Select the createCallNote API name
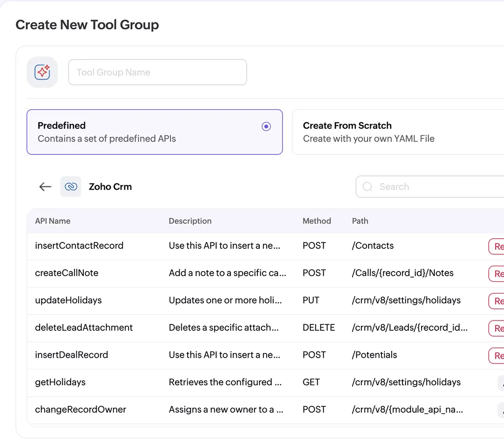The width and height of the screenshot is (504, 446). point(67,273)
